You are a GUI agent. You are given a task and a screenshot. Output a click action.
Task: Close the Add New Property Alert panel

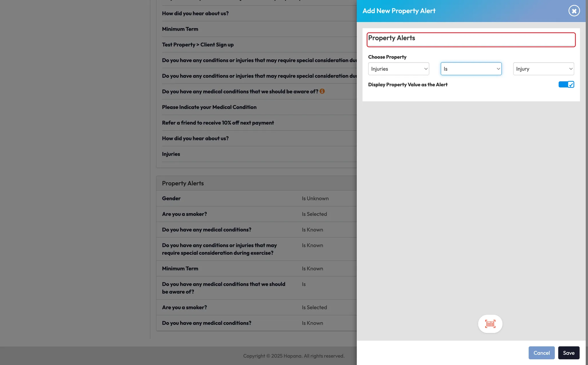pos(574,11)
